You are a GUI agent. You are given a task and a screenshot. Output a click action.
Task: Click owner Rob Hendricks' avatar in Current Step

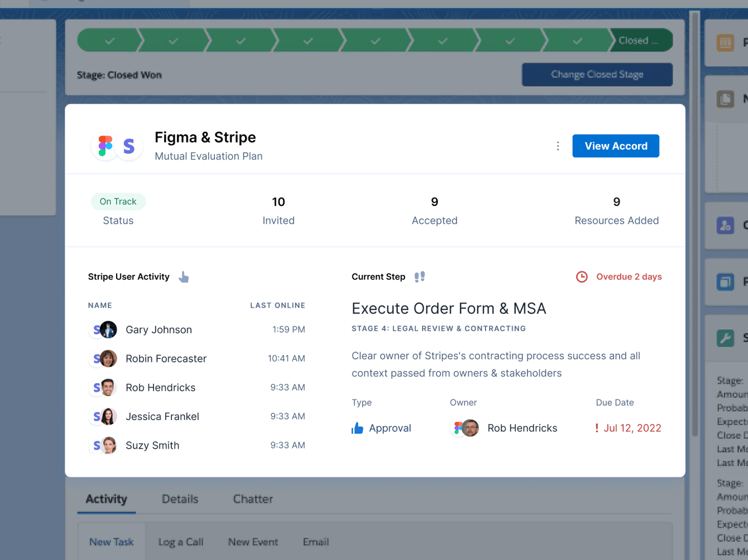pos(470,428)
